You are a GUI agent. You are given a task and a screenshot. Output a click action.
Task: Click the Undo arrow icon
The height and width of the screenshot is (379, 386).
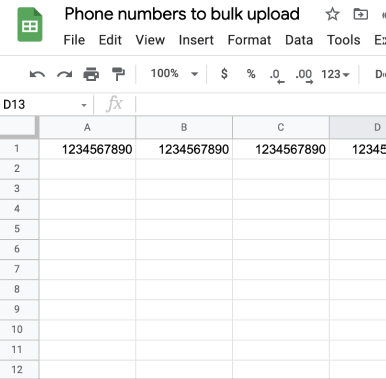click(x=37, y=74)
